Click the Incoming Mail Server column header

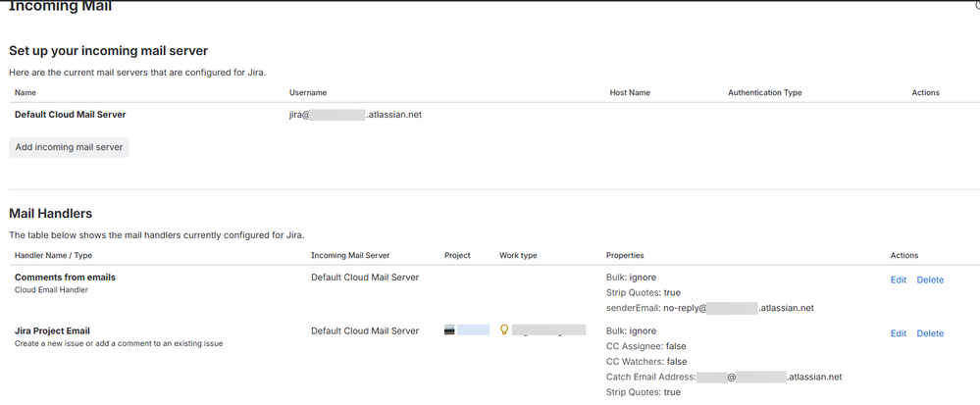(352, 256)
